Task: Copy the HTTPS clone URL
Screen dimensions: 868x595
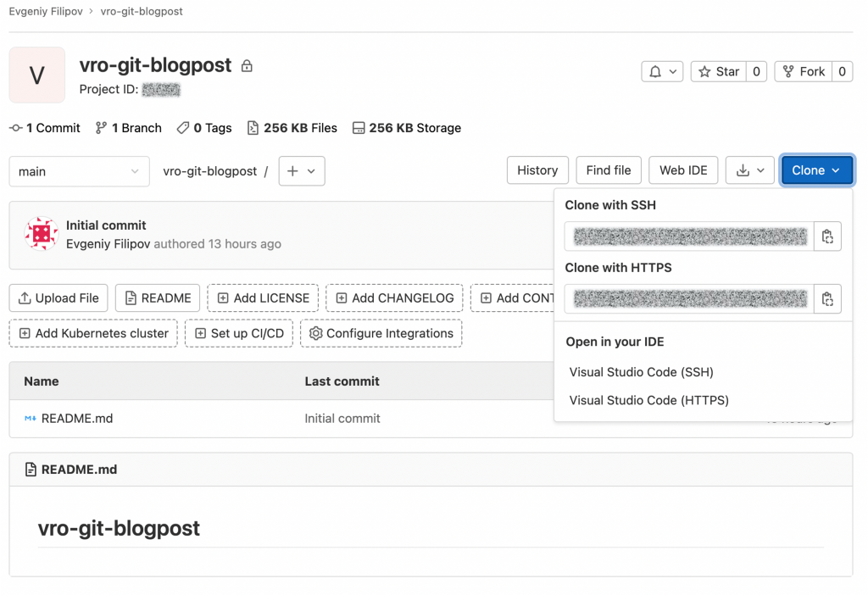Action: coord(827,298)
